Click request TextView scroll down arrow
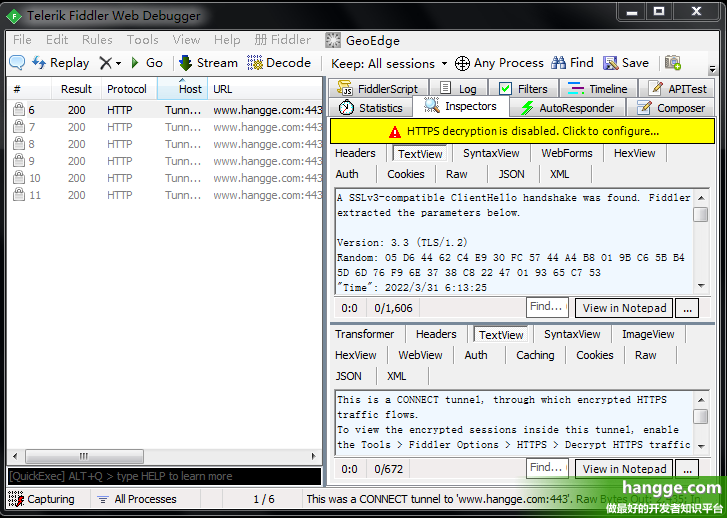Screen dimensions: 727x518 tap(701, 286)
